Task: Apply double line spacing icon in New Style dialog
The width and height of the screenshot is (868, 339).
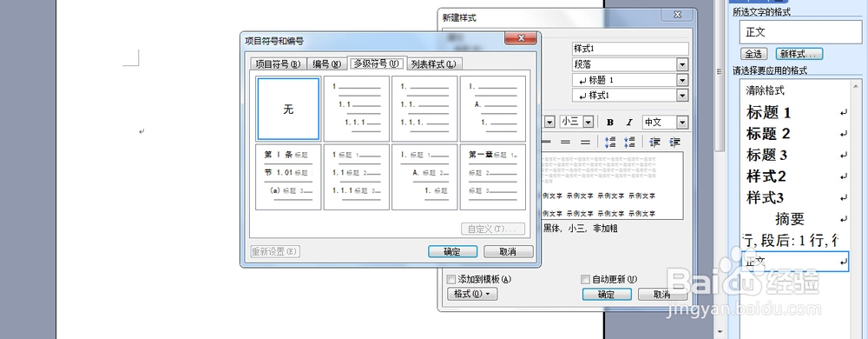Action: (585, 143)
